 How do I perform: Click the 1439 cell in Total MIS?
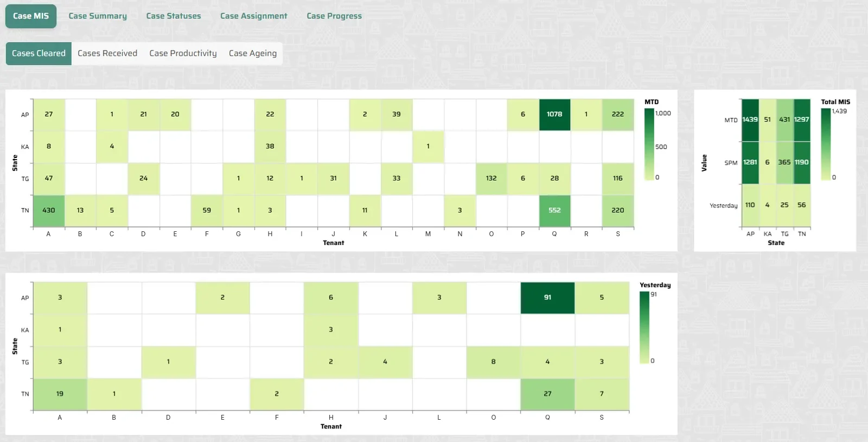point(750,120)
